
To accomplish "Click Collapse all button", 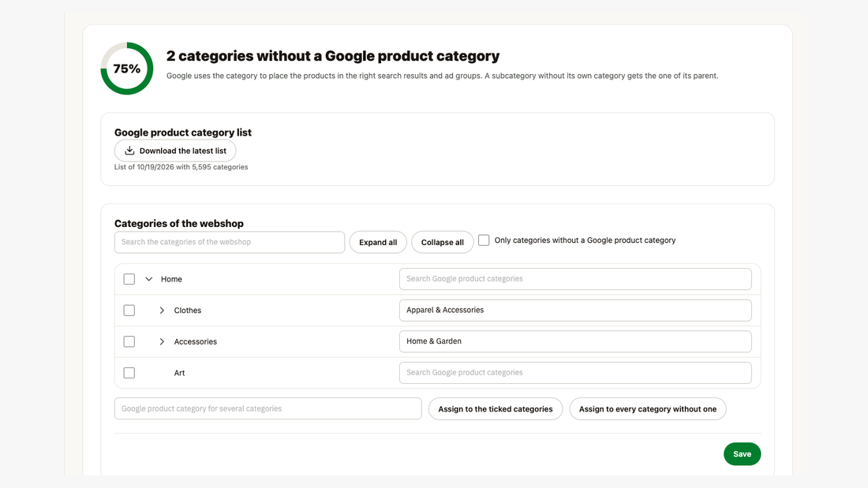I will pyautogui.click(x=443, y=242).
